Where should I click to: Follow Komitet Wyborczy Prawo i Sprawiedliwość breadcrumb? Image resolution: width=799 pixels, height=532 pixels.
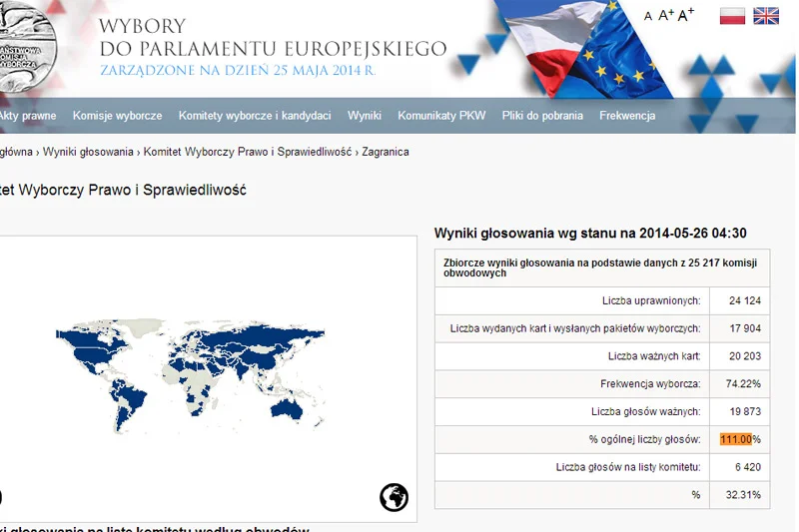[247, 152]
